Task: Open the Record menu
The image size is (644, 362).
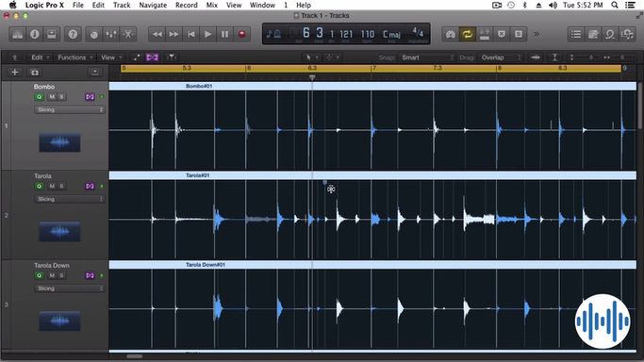Action: click(187, 5)
